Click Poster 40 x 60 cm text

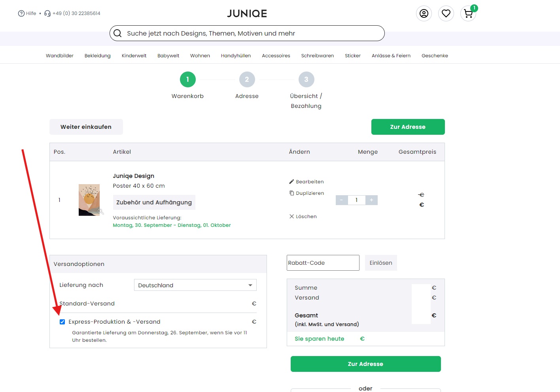[x=139, y=186]
